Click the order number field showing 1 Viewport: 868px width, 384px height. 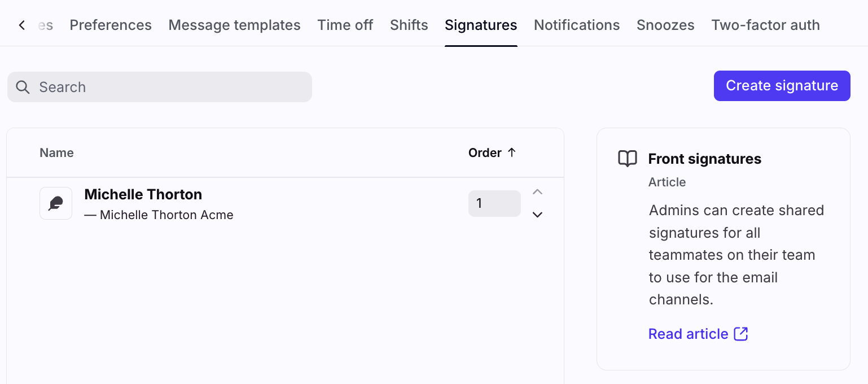(494, 203)
